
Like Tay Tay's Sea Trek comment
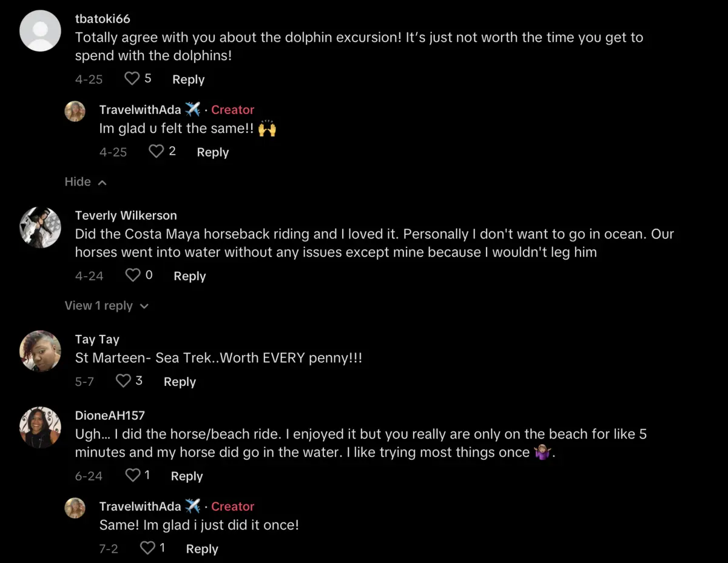(x=123, y=381)
